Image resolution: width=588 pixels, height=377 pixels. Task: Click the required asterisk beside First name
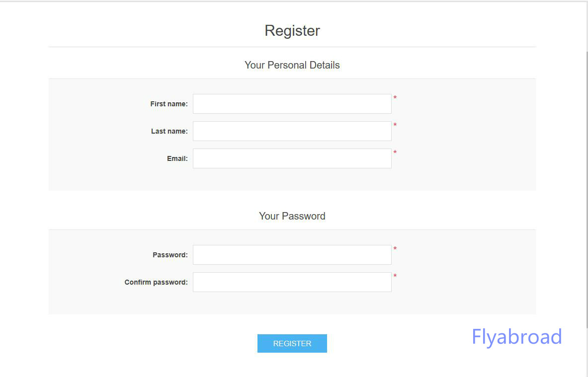coord(395,98)
